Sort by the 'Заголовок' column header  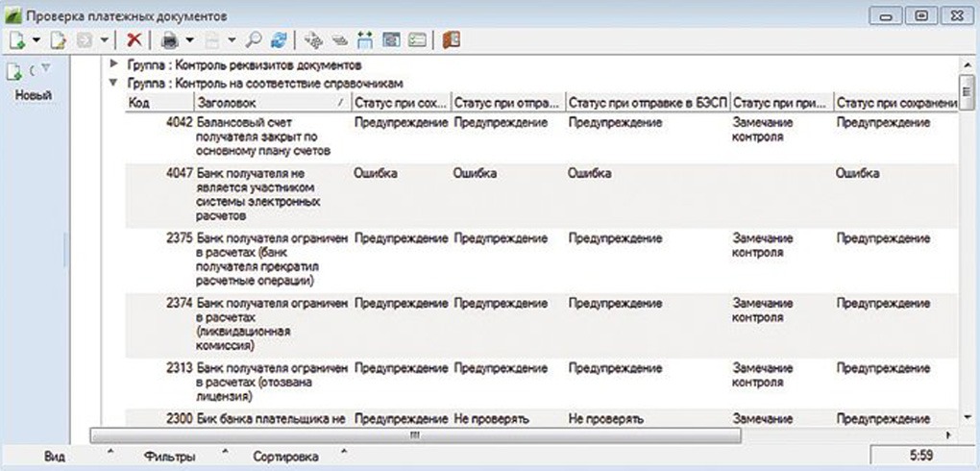click(x=269, y=102)
